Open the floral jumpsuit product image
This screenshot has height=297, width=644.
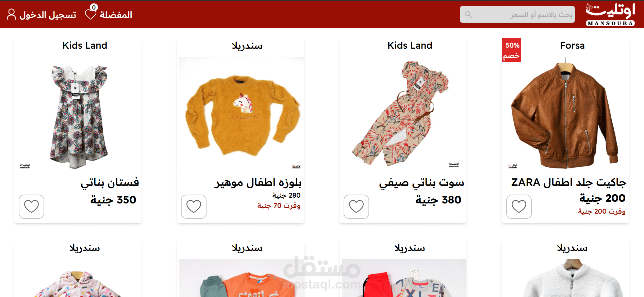tap(402, 114)
